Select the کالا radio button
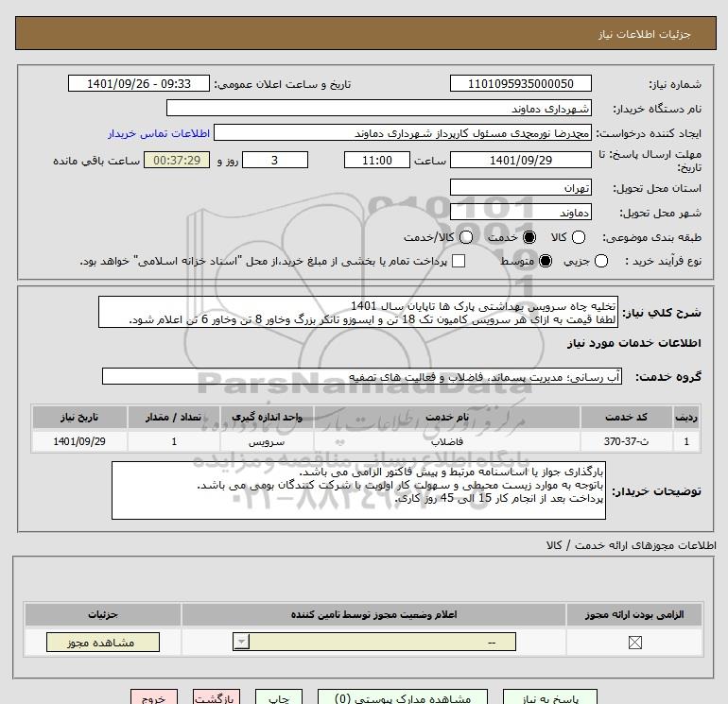This screenshot has width=728, height=704. pyautogui.click(x=578, y=237)
